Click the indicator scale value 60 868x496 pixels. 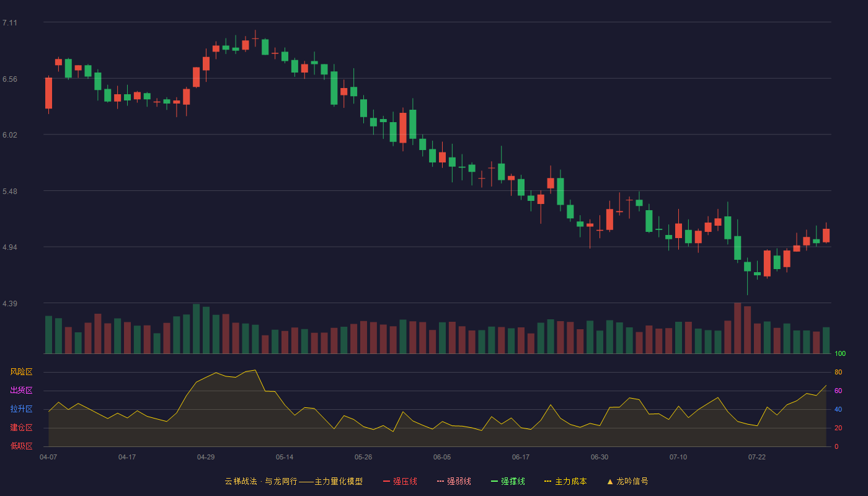[838, 391]
